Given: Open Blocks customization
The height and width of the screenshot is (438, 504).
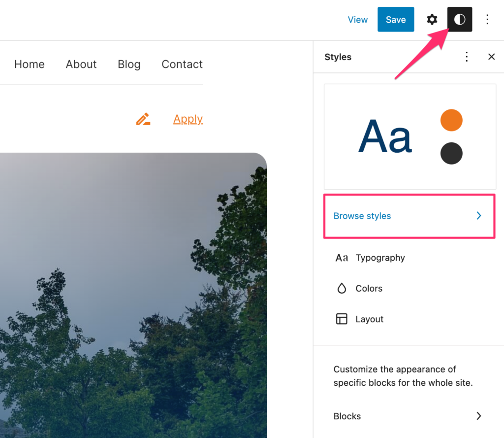Looking at the screenshot, I should [x=409, y=416].
